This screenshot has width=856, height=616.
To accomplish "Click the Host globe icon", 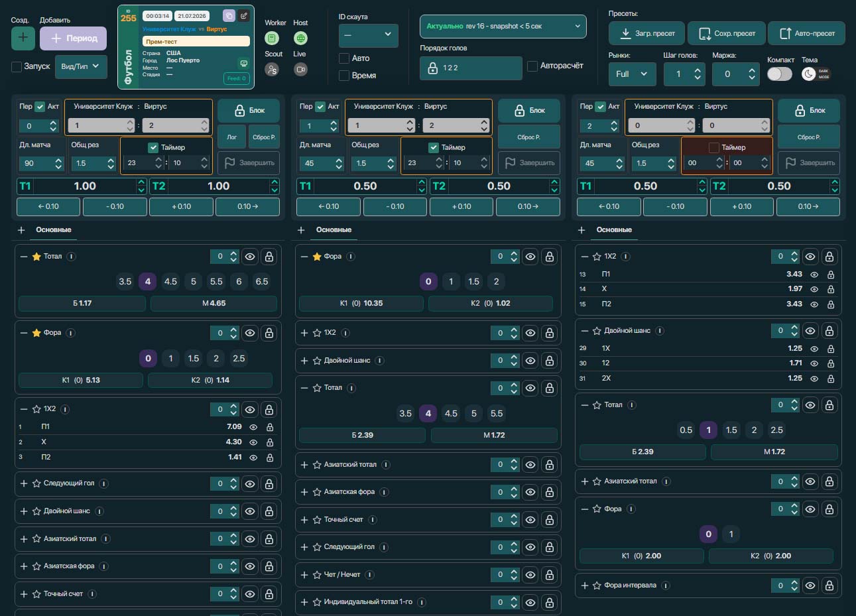I will pos(300,38).
